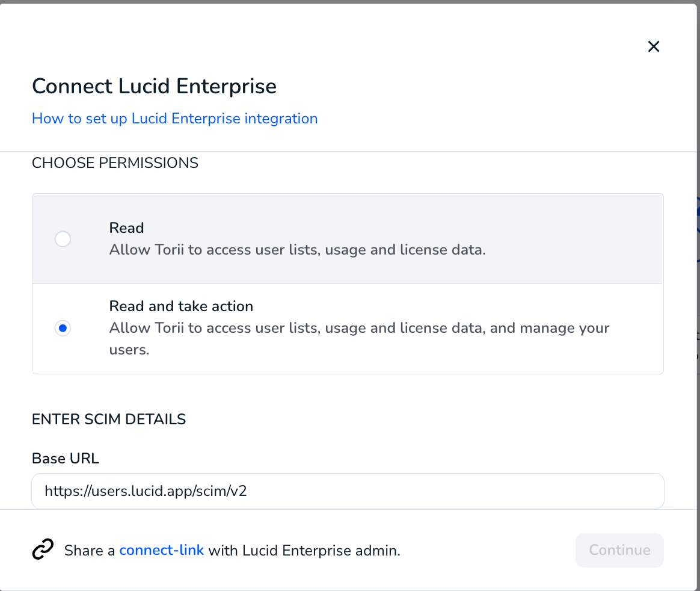700x591 pixels.
Task: Click the Base URL input field
Action: [348, 491]
